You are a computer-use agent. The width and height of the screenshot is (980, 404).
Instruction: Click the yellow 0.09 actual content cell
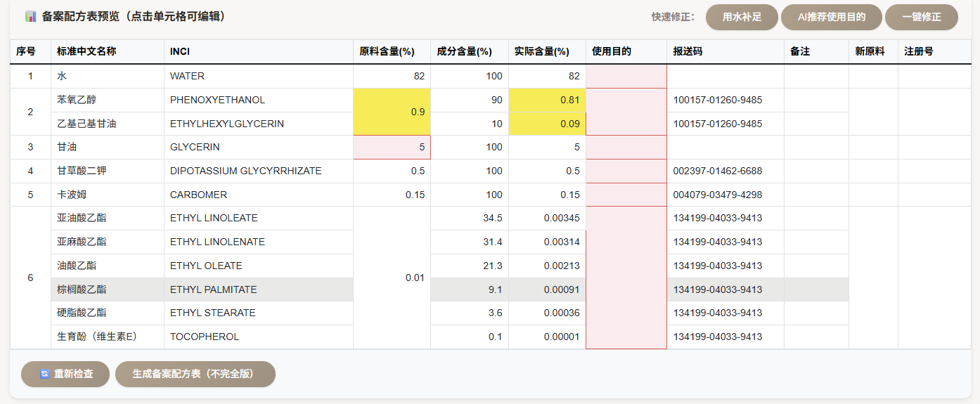(547, 124)
